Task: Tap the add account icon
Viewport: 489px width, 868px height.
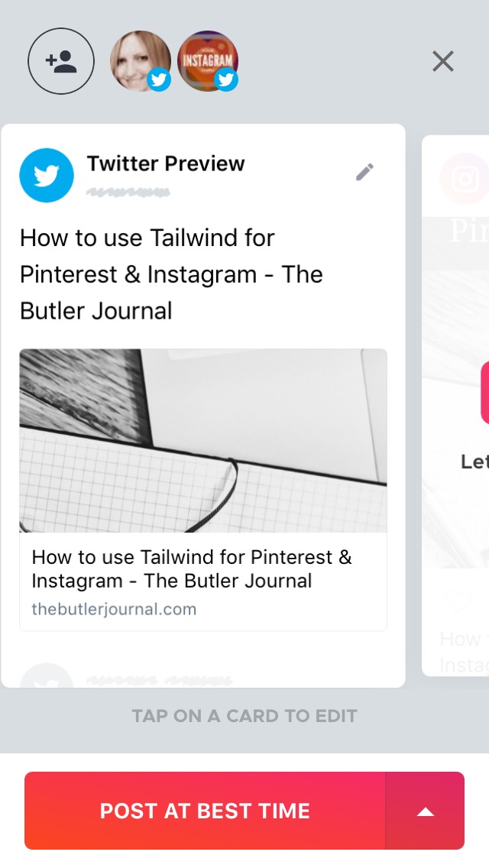Action: click(x=61, y=61)
